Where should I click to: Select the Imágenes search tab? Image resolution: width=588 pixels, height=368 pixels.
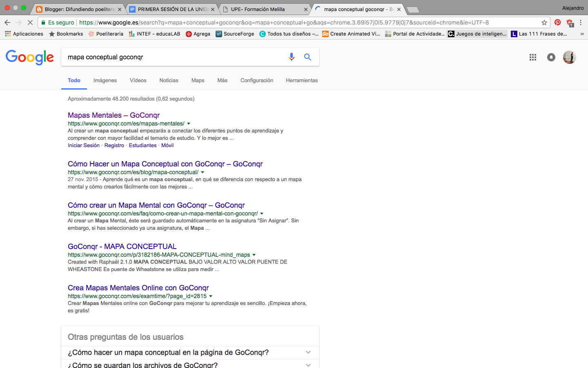pyautogui.click(x=105, y=81)
